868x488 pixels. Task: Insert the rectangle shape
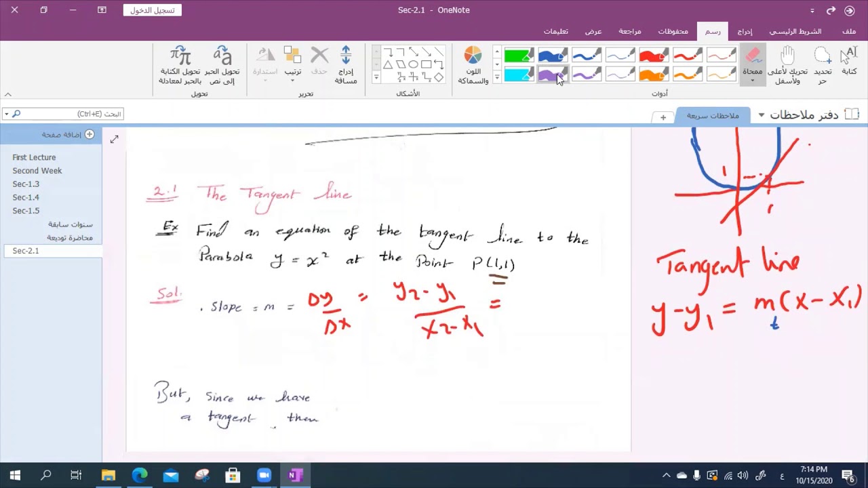426,65
